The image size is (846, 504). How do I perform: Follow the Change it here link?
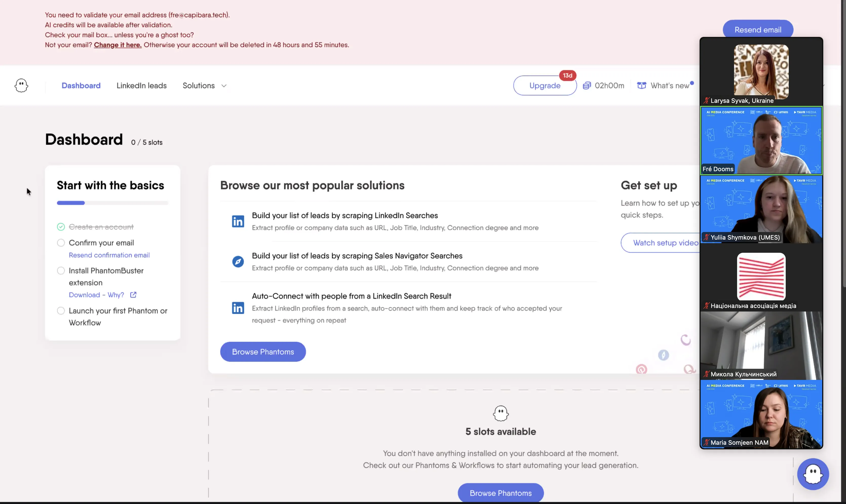click(x=118, y=45)
